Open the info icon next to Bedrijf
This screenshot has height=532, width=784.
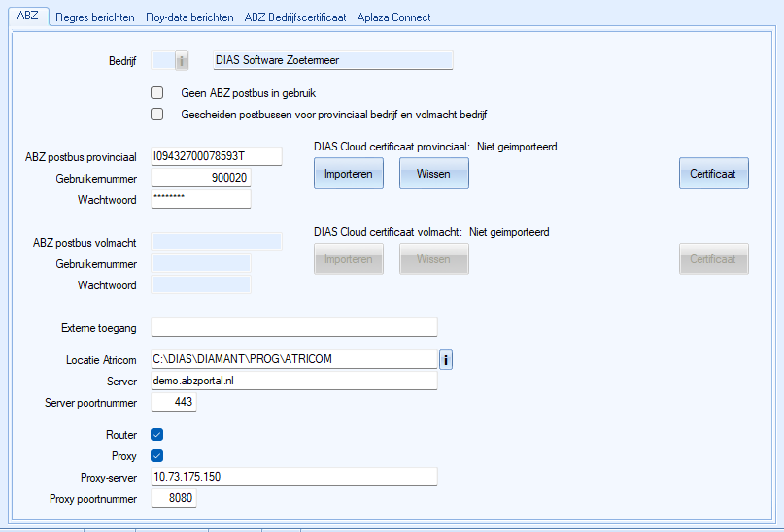pyautogui.click(x=182, y=61)
